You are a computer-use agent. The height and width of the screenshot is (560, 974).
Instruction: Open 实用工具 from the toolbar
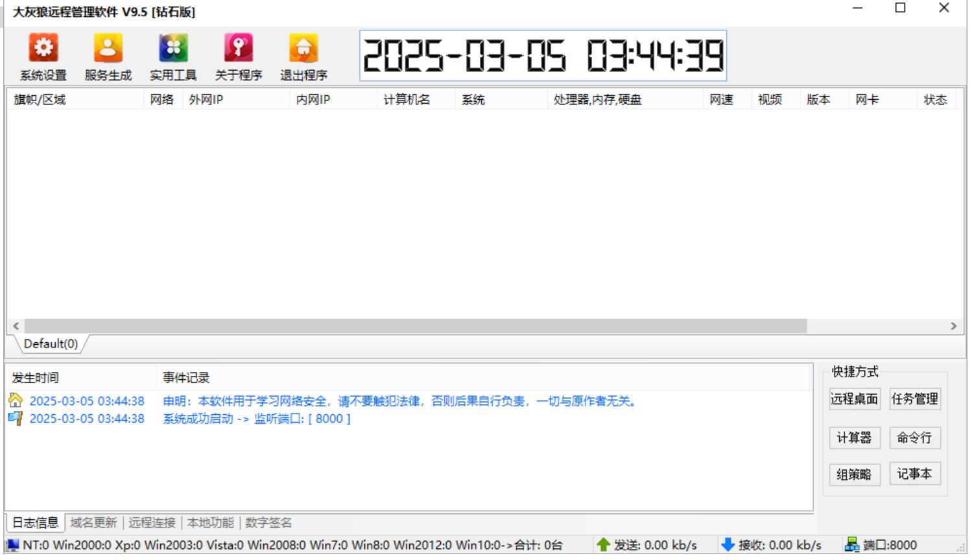[173, 49]
